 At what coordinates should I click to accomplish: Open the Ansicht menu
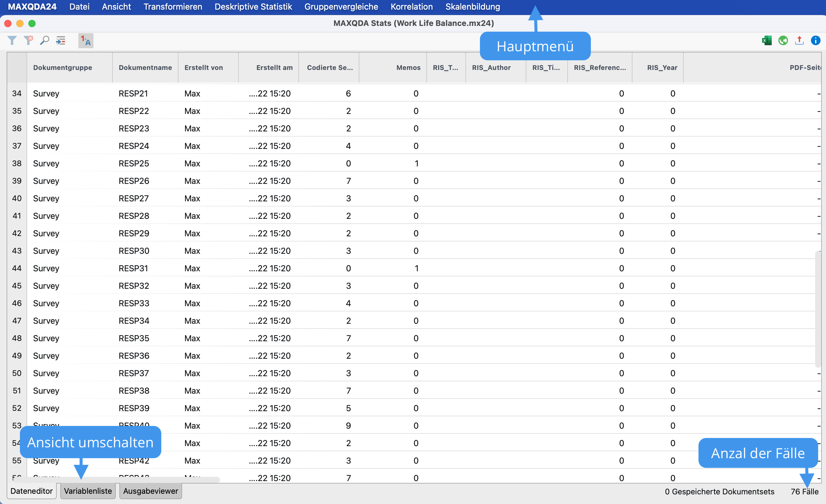click(x=116, y=7)
